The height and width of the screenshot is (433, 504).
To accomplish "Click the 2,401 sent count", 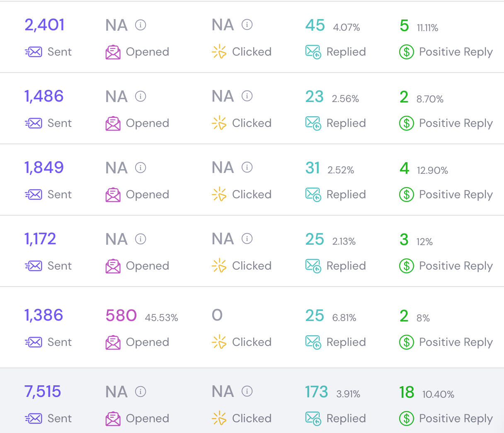I will 44,25.
